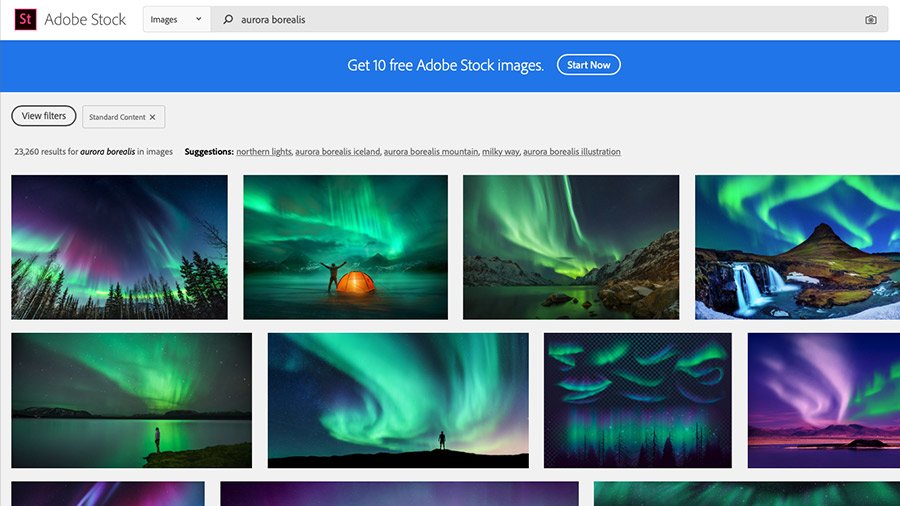Follow the northern lights suggestion link
Image resolution: width=900 pixels, height=506 pixels.
tap(264, 152)
